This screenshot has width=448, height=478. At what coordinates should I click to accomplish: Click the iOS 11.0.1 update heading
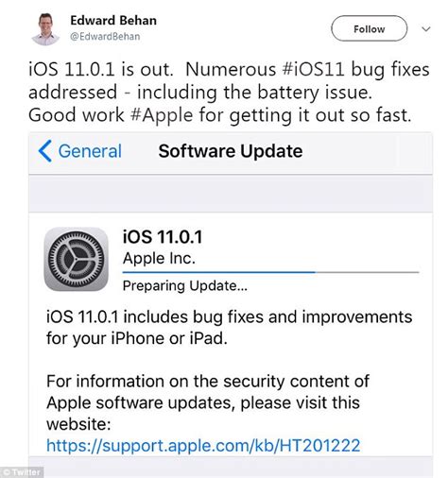pyautogui.click(x=163, y=237)
